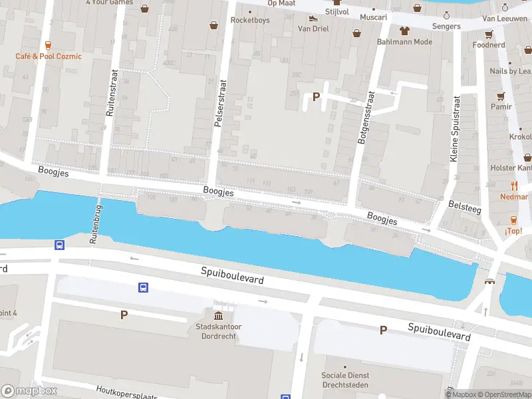This screenshot has width=532, height=399.
Task: Select the Stadskantoor Dordrecht museum icon
Action: click(219, 316)
